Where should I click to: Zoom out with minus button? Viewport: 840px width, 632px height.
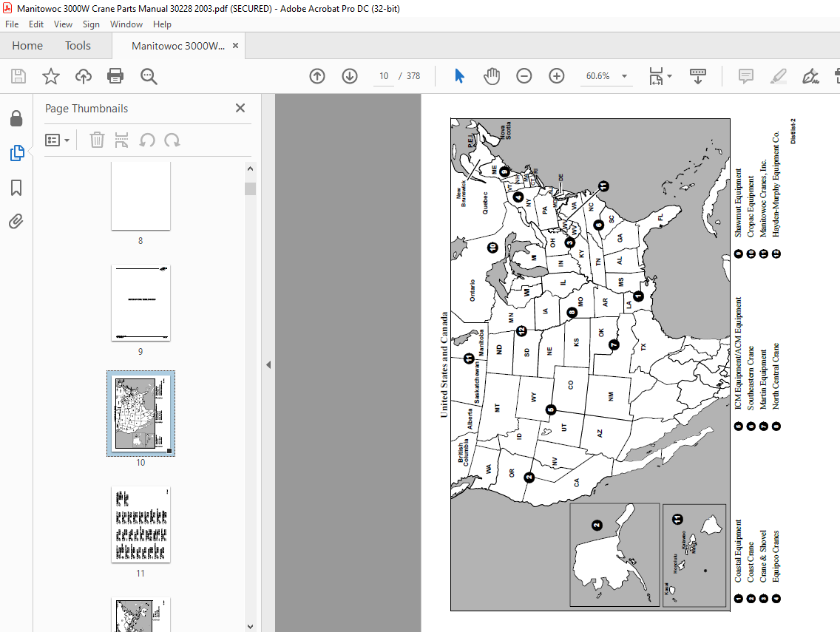524,76
